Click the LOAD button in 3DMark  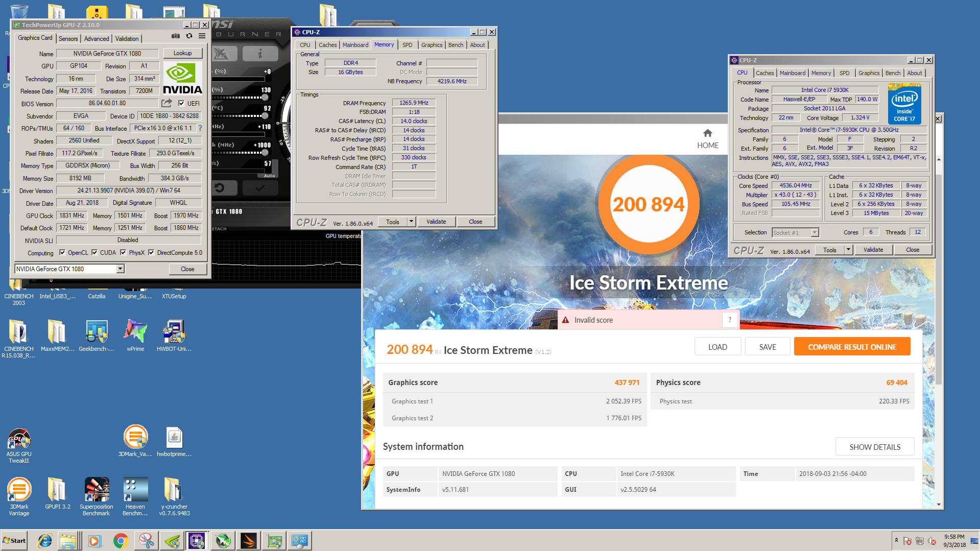click(717, 347)
